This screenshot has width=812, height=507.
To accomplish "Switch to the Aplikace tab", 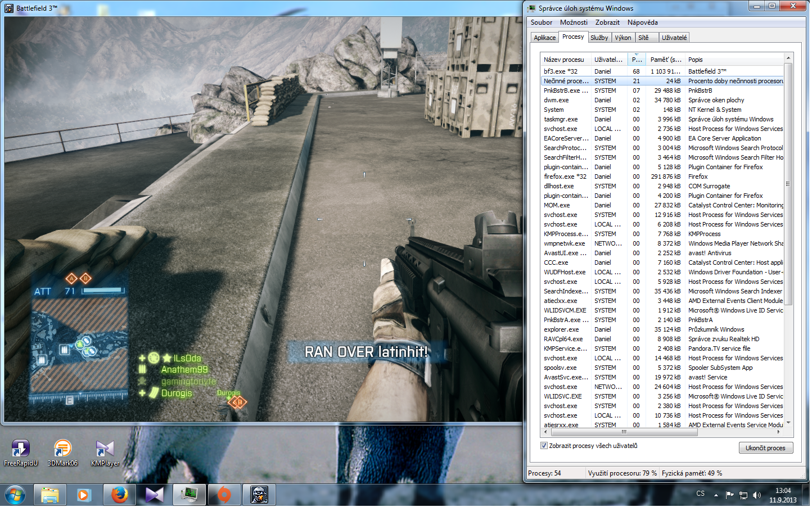I will [544, 38].
